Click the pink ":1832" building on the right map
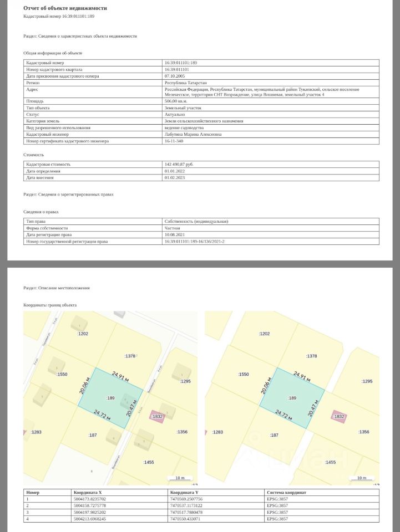The height and width of the screenshot is (532, 400). pos(339,416)
